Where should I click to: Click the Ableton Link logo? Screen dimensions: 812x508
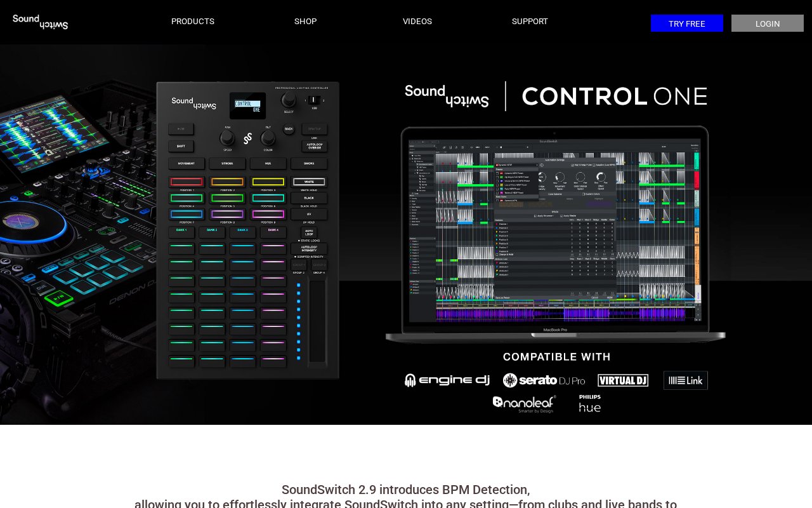click(x=686, y=380)
